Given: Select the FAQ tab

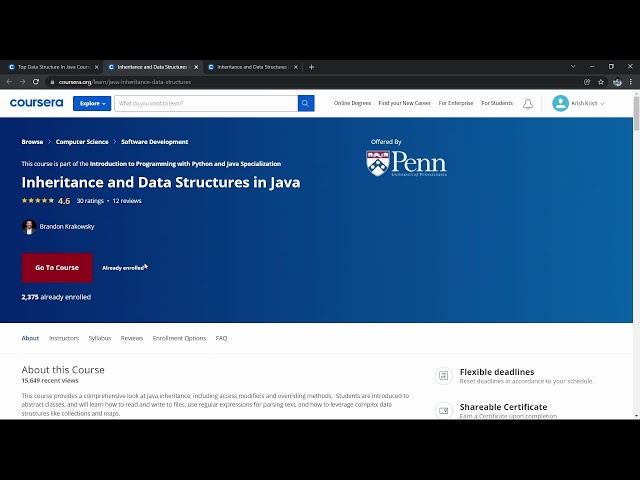Looking at the screenshot, I should pos(221,338).
